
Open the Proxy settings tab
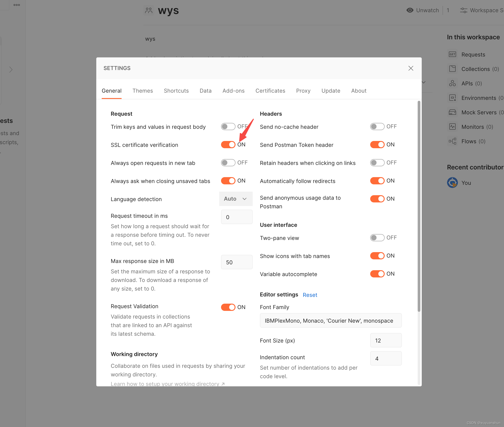[x=303, y=91]
